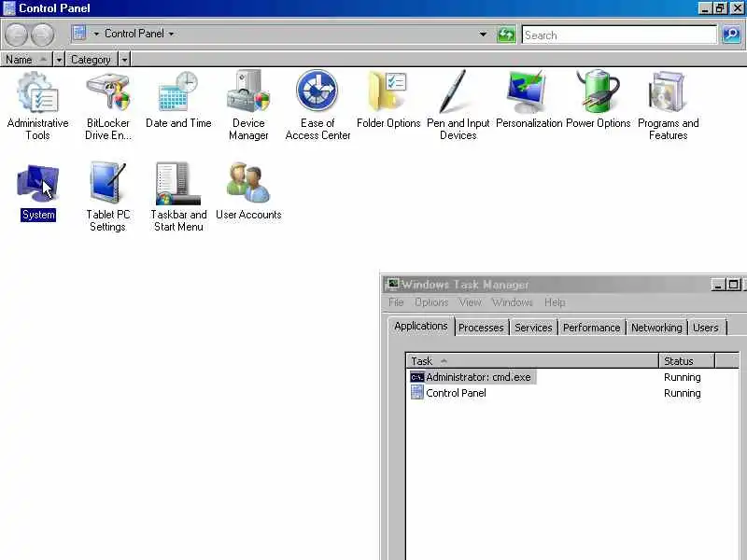Image resolution: width=747 pixels, height=560 pixels.
Task: Open Power Options icon
Action: (x=598, y=91)
